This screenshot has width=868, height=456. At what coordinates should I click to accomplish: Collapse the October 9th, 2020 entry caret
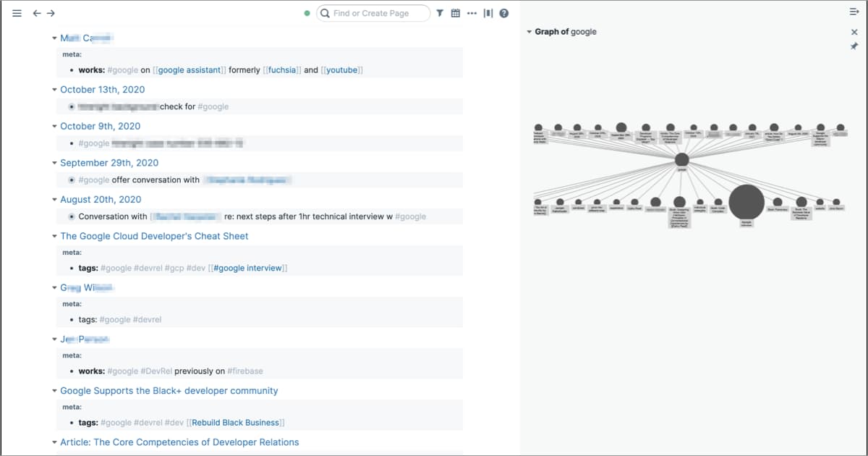point(54,127)
